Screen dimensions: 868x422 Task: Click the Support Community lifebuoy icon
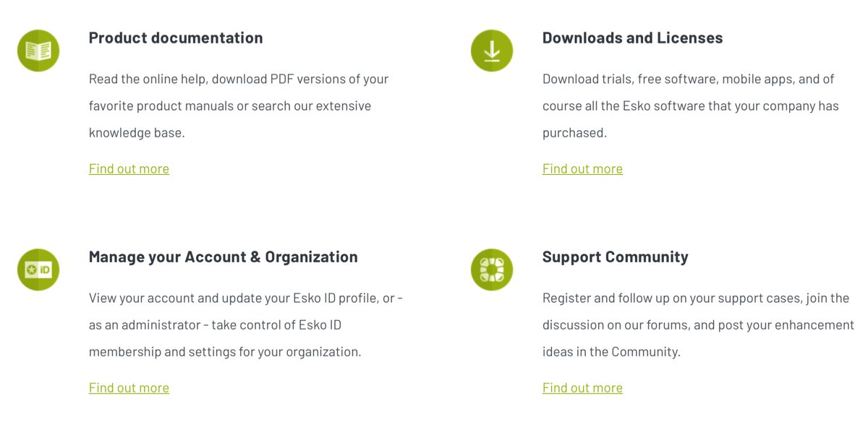click(492, 270)
